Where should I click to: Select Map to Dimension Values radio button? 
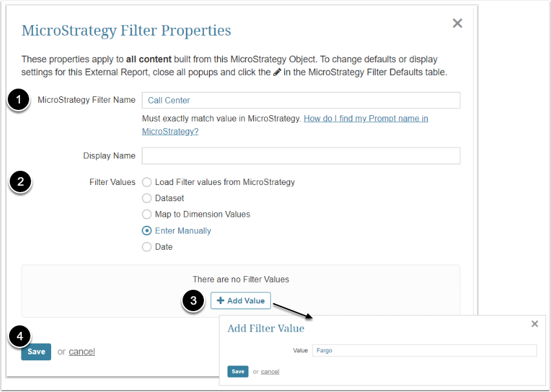point(147,214)
